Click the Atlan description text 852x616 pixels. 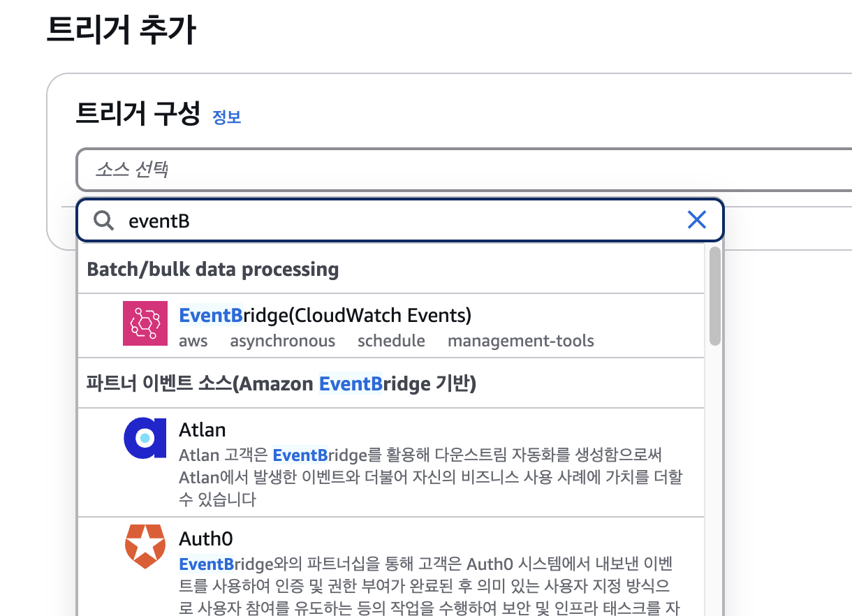[430, 478]
